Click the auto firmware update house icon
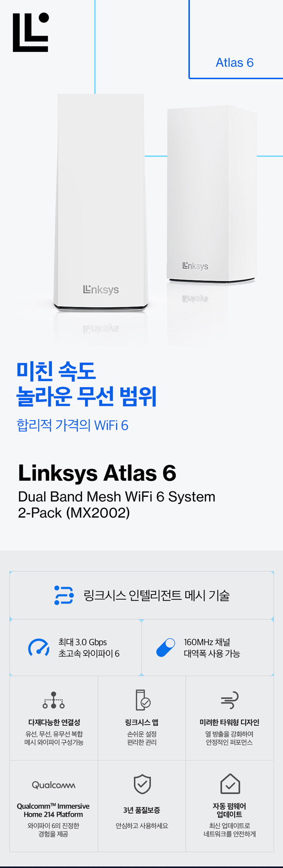 coord(230,784)
